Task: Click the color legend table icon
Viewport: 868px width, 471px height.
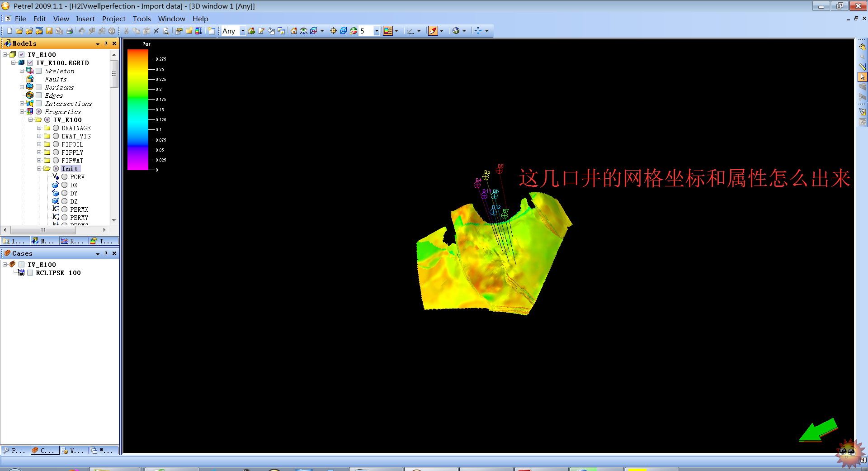Action: pyautogui.click(x=388, y=31)
